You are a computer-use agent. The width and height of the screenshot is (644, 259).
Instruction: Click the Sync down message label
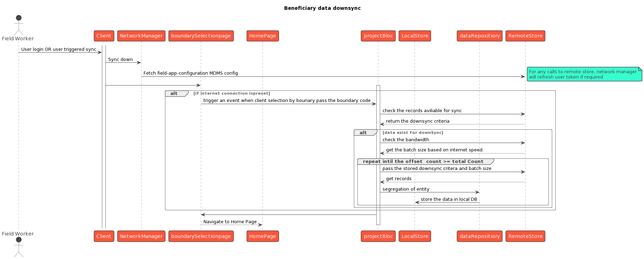(x=120, y=60)
